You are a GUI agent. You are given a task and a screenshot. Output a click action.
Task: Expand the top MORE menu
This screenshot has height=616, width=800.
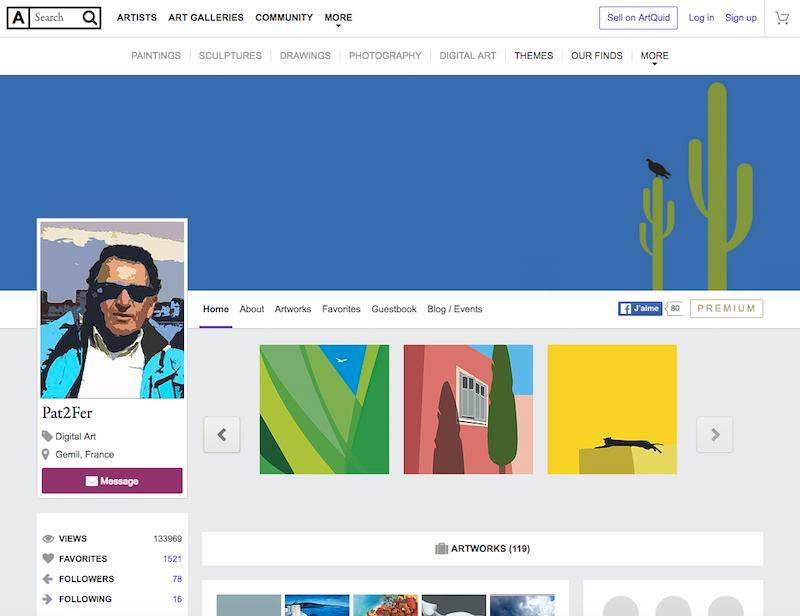tap(338, 18)
